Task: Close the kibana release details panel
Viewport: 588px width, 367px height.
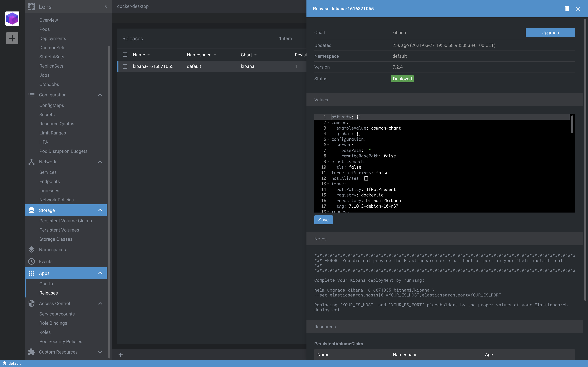Action: pyautogui.click(x=578, y=9)
